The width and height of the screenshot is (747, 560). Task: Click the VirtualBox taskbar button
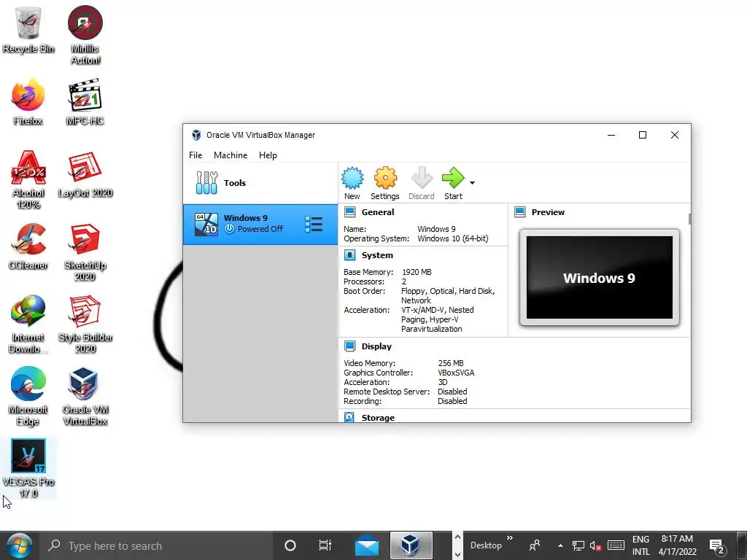pyautogui.click(x=411, y=545)
